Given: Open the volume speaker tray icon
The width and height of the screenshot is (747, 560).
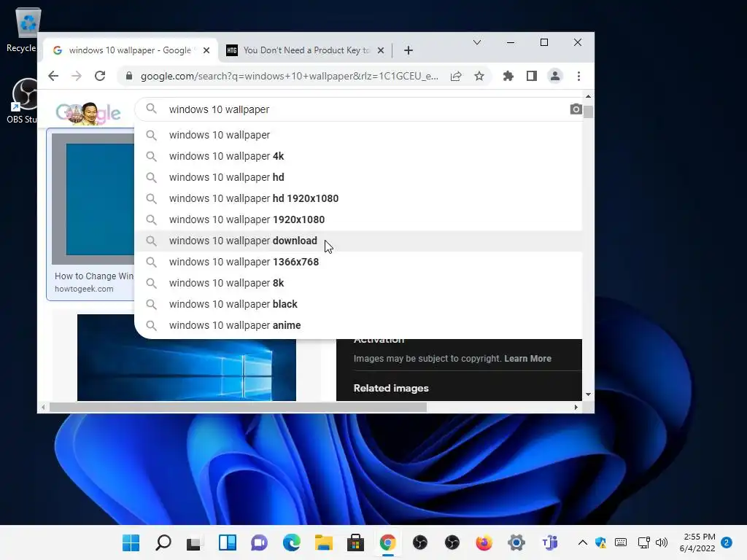Looking at the screenshot, I should point(661,542).
